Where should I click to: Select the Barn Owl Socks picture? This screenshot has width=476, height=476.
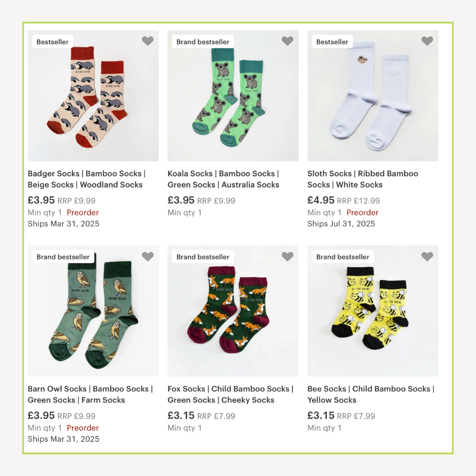pos(93,311)
